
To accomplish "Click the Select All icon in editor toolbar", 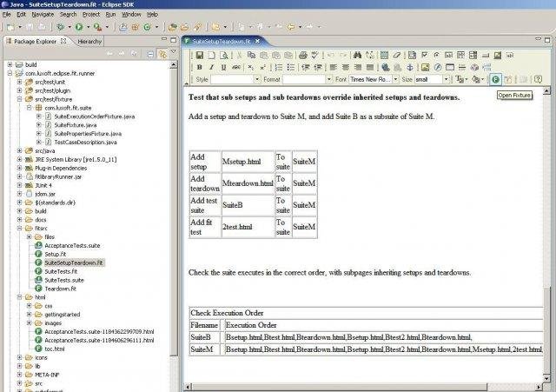I will pyautogui.click(x=384, y=56).
